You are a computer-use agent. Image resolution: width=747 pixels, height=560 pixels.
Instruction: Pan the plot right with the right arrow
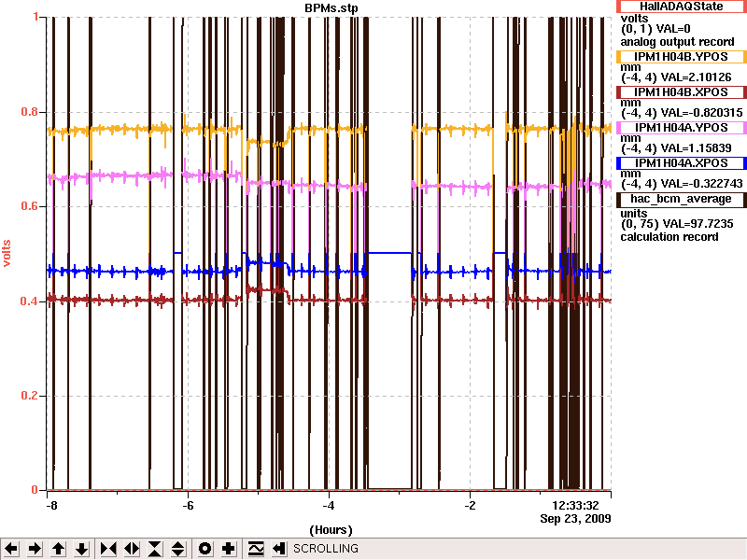click(35, 549)
